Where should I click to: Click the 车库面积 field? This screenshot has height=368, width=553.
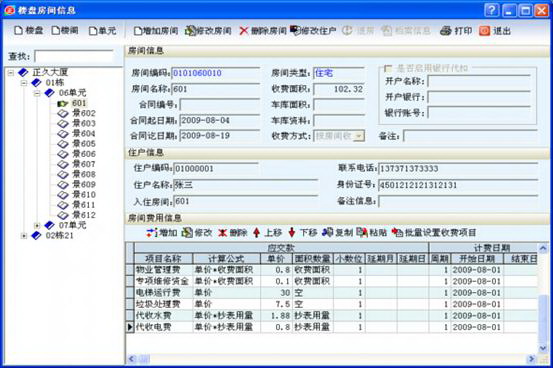[339, 105]
